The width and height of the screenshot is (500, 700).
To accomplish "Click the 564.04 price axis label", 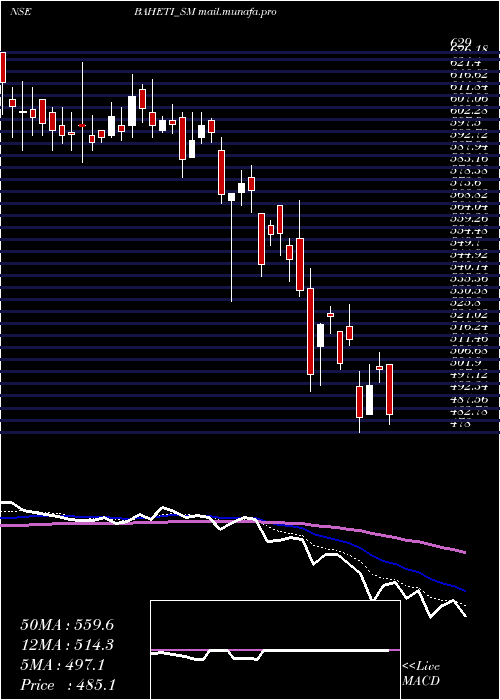I will (469, 207).
